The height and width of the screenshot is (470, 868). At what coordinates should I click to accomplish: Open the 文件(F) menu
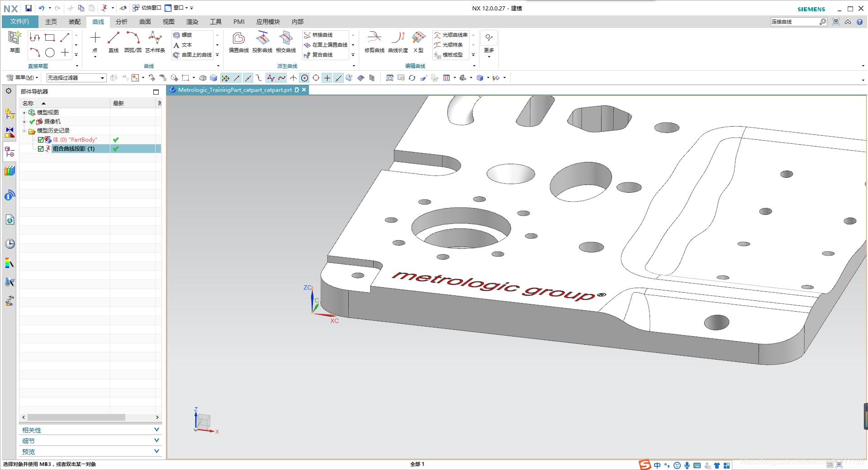click(x=19, y=22)
